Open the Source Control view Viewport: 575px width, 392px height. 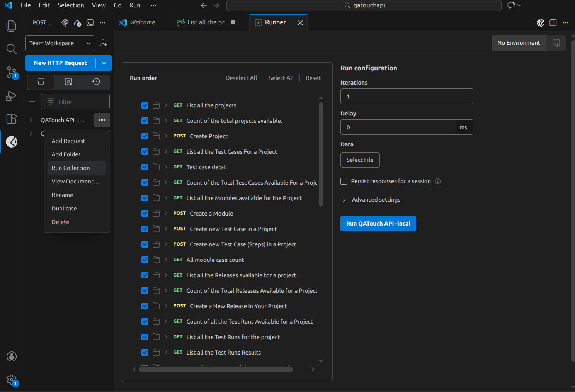click(11, 72)
